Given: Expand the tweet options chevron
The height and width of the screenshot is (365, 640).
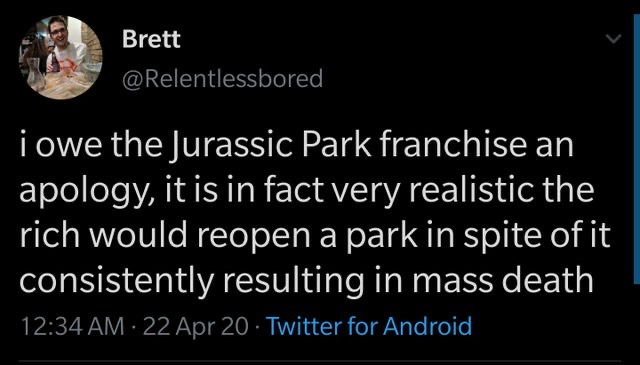Looking at the screenshot, I should (x=613, y=39).
